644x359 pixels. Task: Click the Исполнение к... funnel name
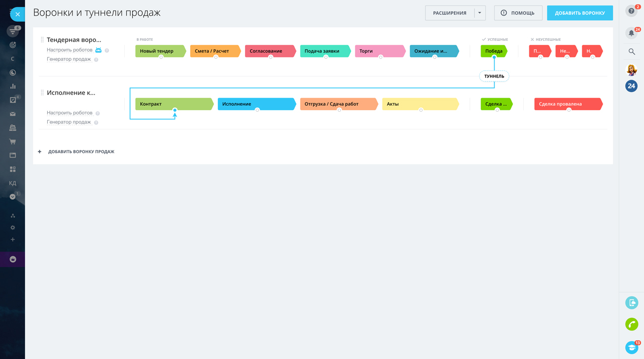pos(71,93)
